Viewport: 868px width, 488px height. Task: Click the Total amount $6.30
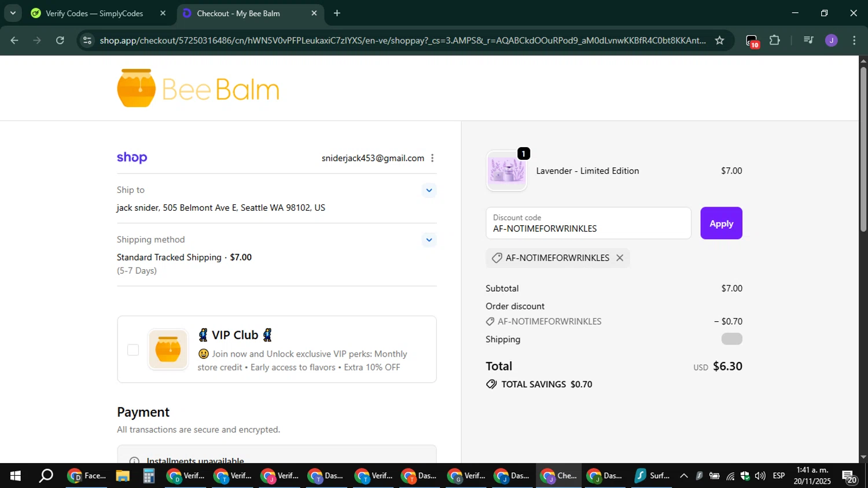click(727, 366)
